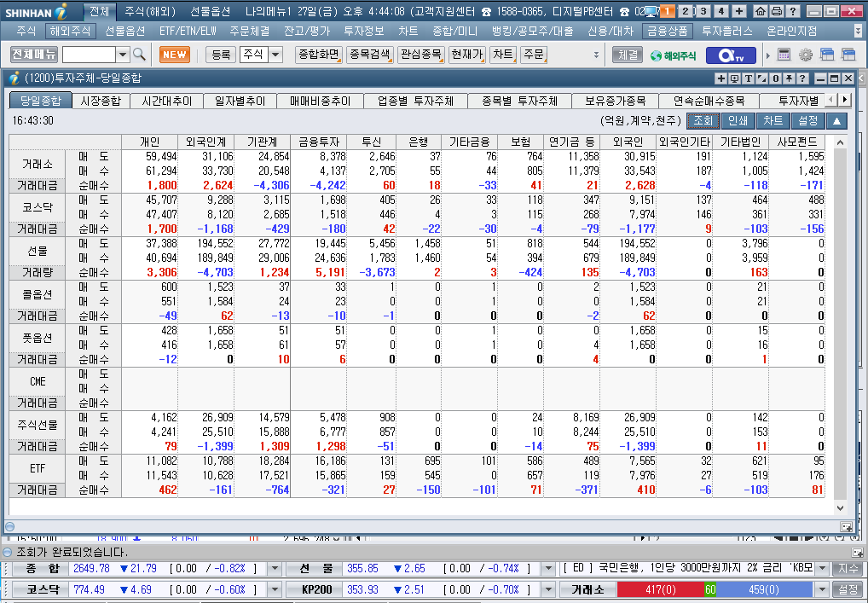The image size is (868, 603).
Task: Click the blue 차트 button in window
Action: (773, 121)
